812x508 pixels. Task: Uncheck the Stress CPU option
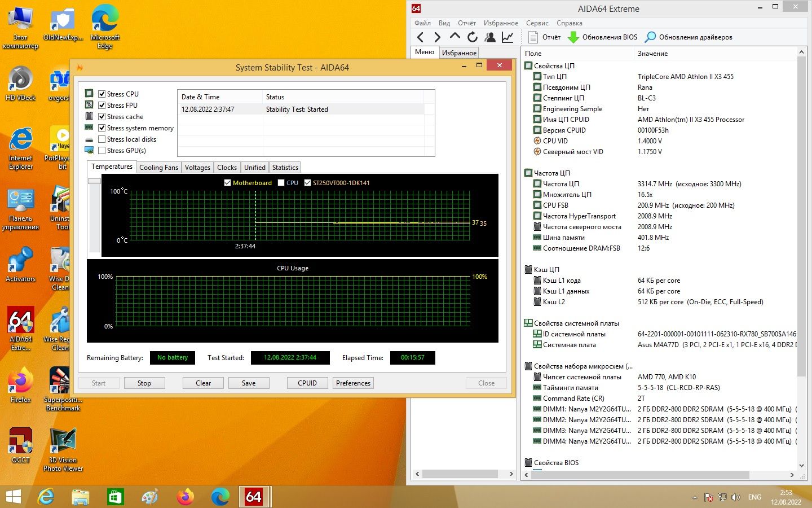102,94
